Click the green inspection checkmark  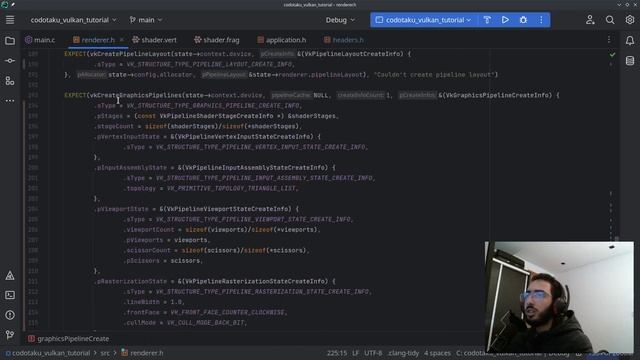point(612,54)
